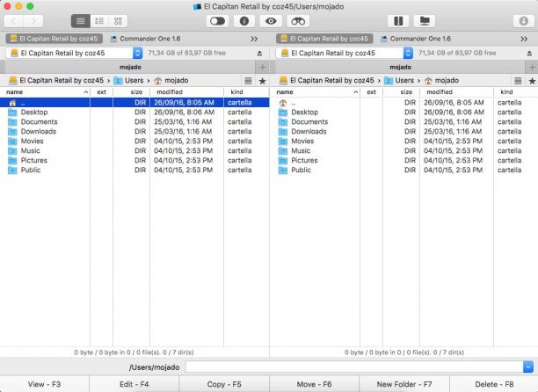
Task: Select the Movies folder in left pane
Action: [134, 141]
